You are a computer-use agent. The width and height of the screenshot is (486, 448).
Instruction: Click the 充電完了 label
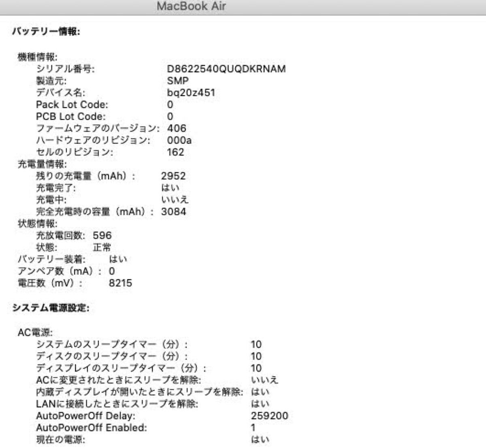[56, 188]
